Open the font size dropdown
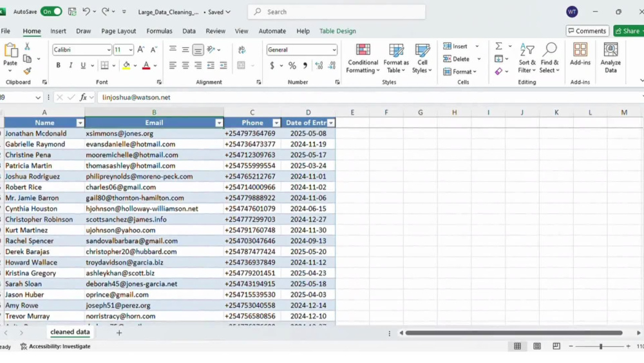Viewport: 644px width, 363px height. [x=131, y=50]
